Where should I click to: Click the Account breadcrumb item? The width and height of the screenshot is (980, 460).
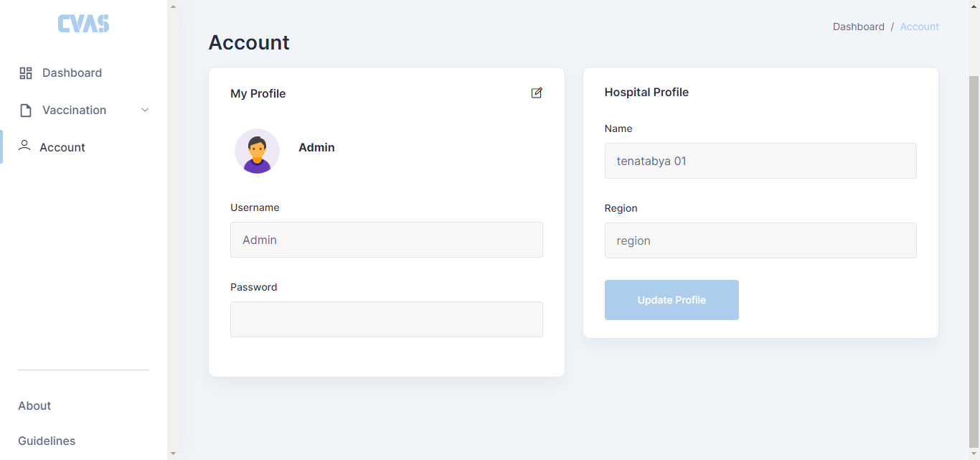919,27
